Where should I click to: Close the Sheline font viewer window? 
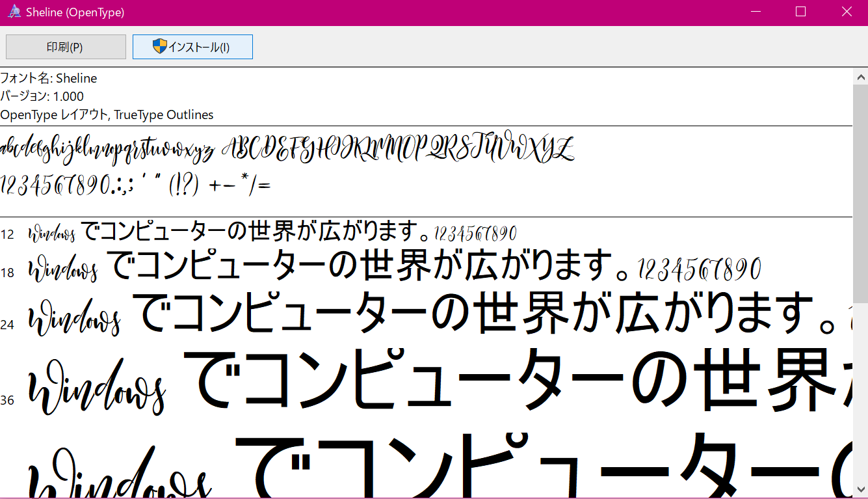point(846,12)
